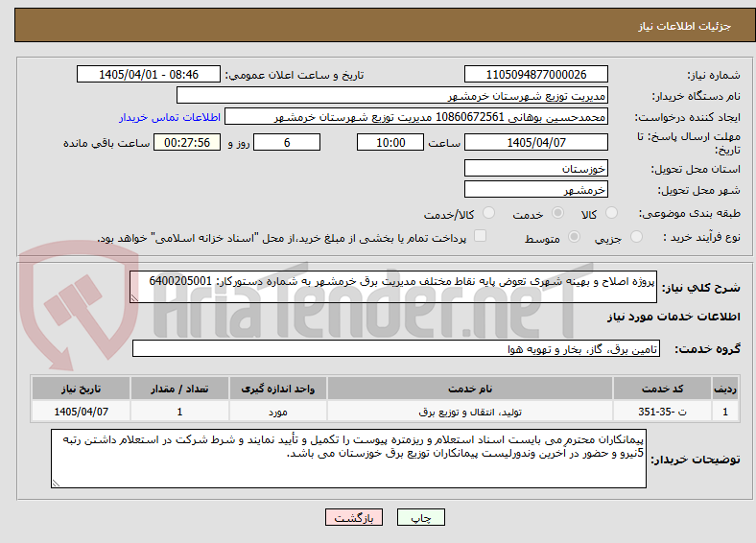Screen dimensions: 756x543
Task: Click service name cell تولید، انتقال و توزیع برق
Action: pyautogui.click(x=470, y=412)
